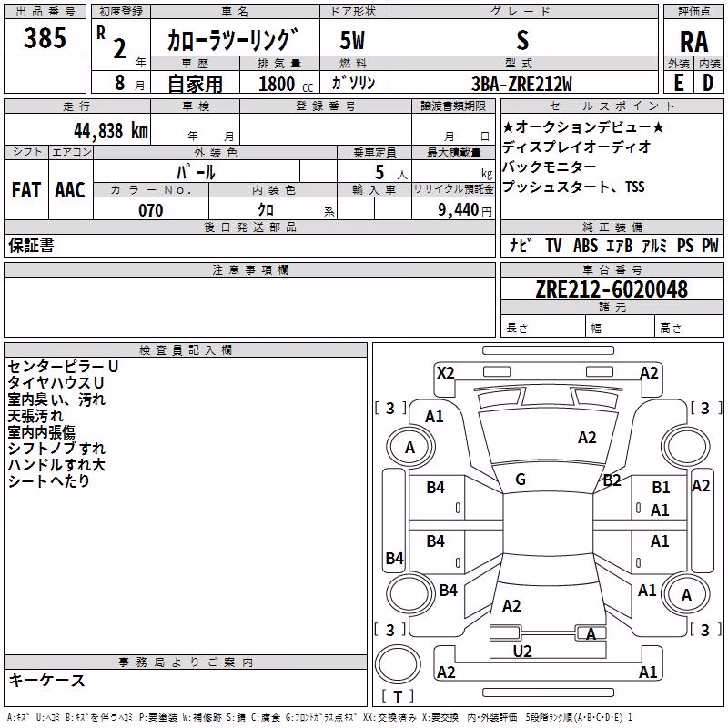The image size is (728, 728).
Task: Select the B1 mark on the diagram
Action: (x=661, y=487)
